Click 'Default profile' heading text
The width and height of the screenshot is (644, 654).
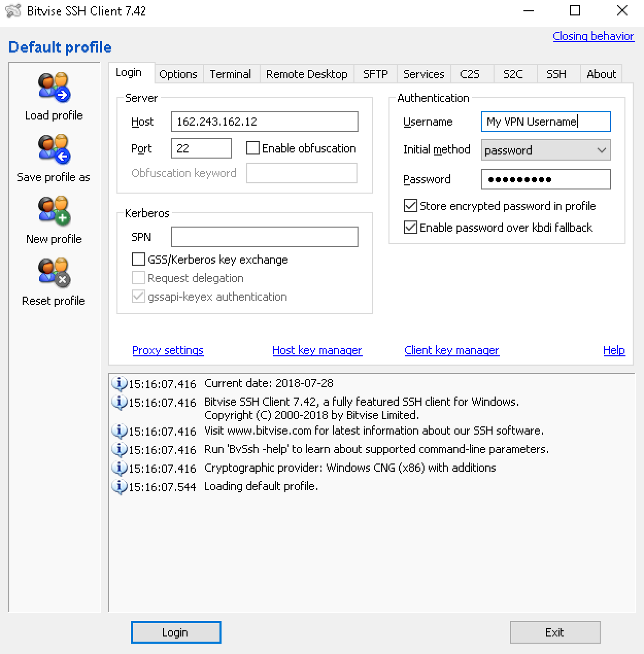[x=60, y=47]
